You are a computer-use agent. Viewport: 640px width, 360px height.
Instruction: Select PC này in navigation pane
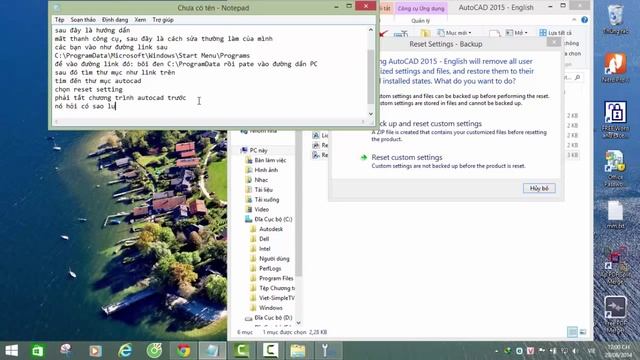[x=258, y=150]
